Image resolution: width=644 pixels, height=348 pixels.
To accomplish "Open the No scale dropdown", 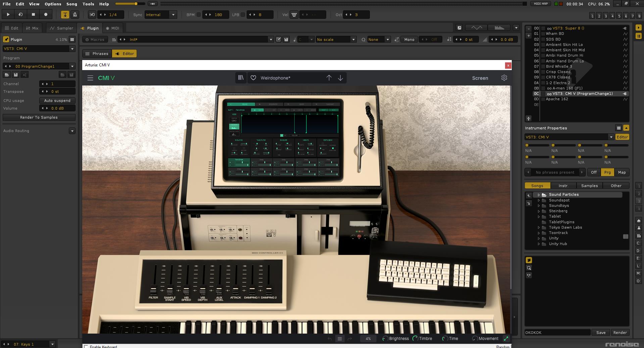I will click(x=336, y=40).
